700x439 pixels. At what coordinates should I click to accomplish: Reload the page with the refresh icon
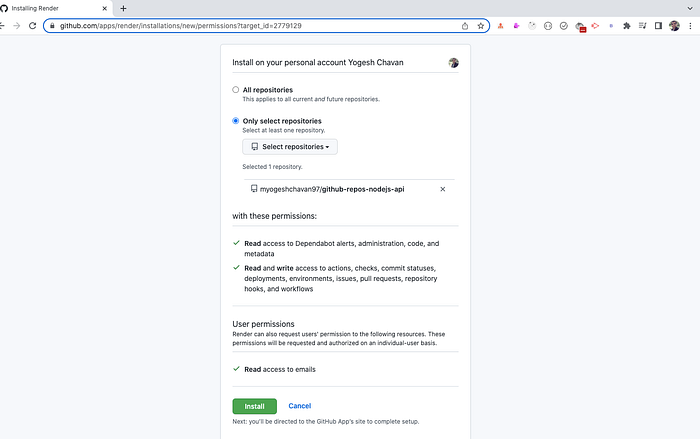(x=32, y=26)
